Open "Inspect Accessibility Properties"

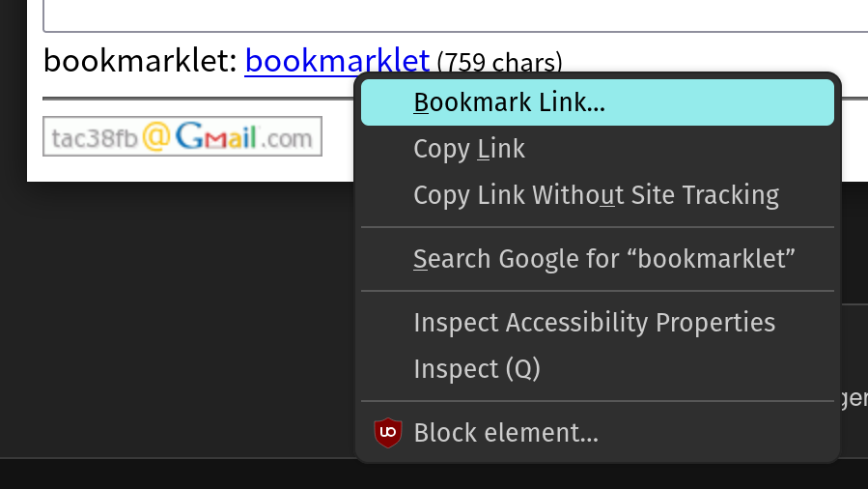point(594,322)
